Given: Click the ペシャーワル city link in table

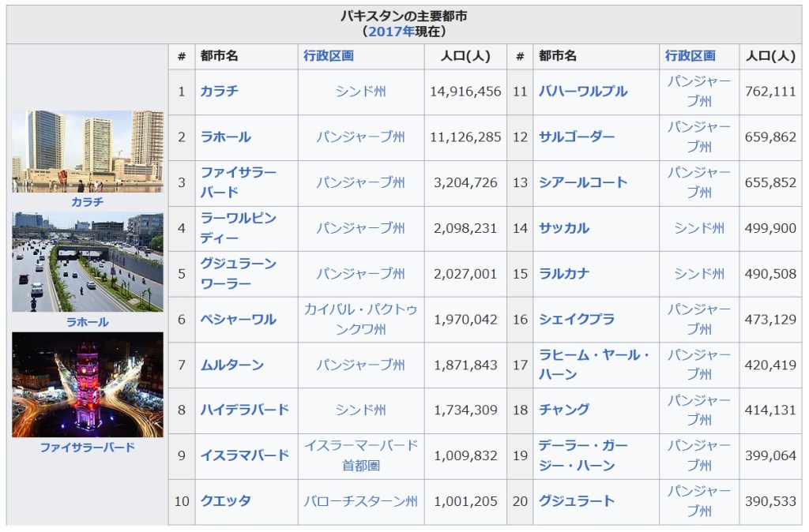Looking at the screenshot, I should [x=238, y=320].
